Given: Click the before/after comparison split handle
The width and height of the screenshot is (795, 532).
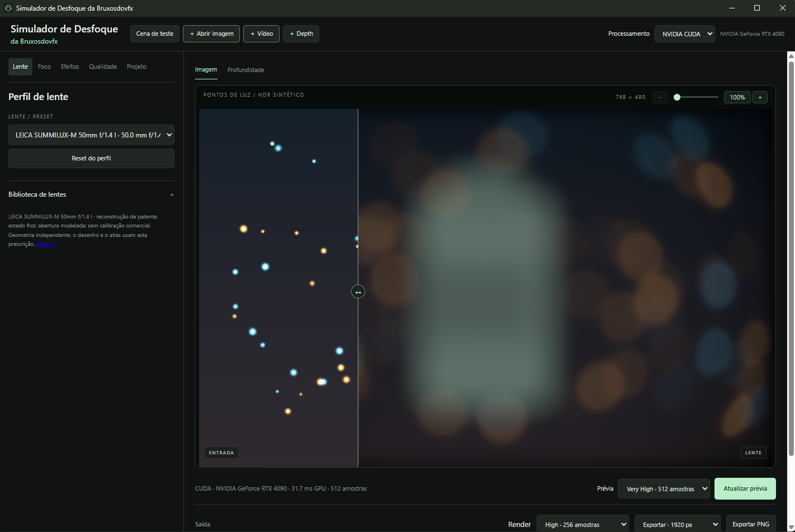Looking at the screenshot, I should pyautogui.click(x=358, y=292).
